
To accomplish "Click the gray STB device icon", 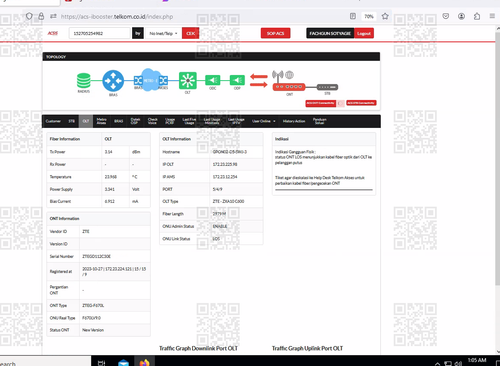I will pos(327,87).
